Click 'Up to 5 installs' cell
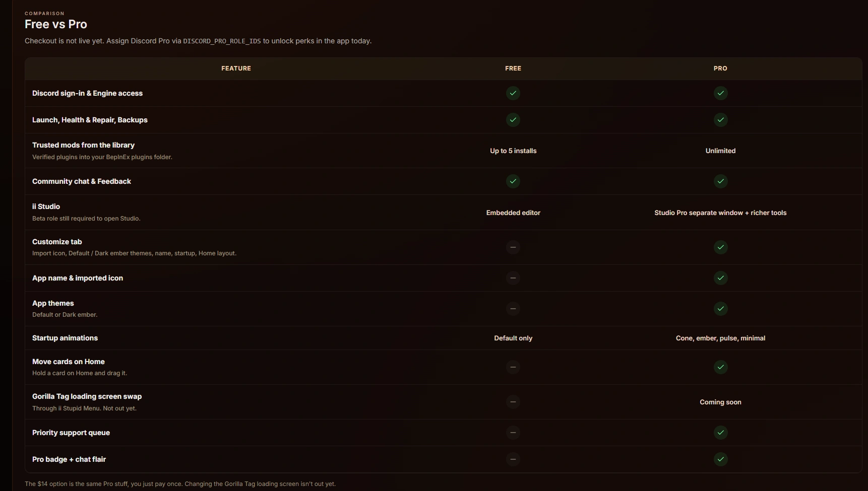This screenshot has width=868, height=491. (x=513, y=151)
